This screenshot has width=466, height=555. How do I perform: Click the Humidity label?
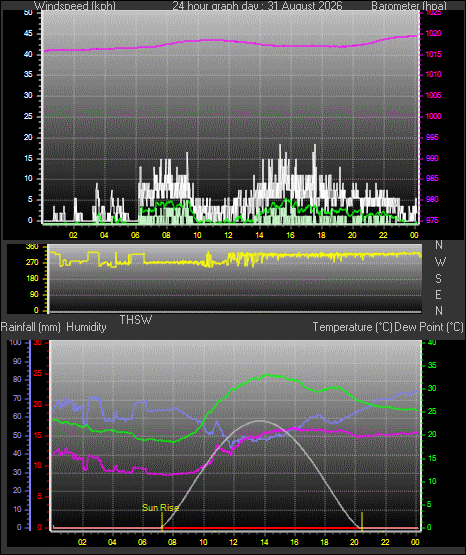click(x=86, y=327)
